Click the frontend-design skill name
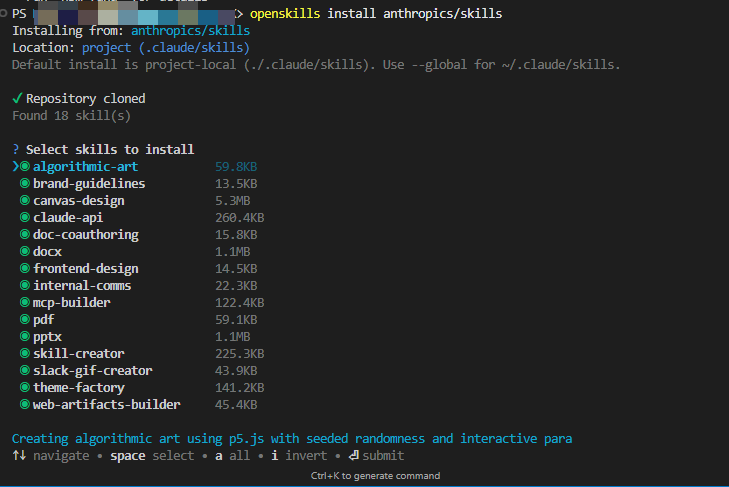This screenshot has width=729, height=487. (86, 268)
